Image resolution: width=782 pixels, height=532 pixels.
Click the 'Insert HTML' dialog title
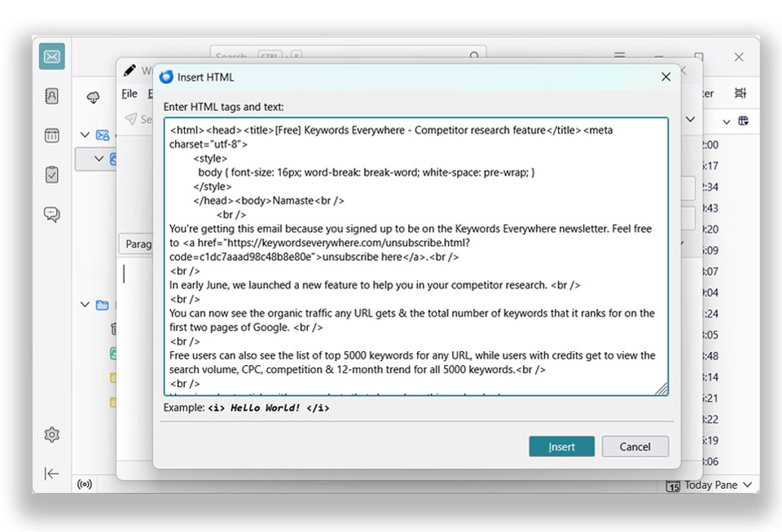(205, 77)
